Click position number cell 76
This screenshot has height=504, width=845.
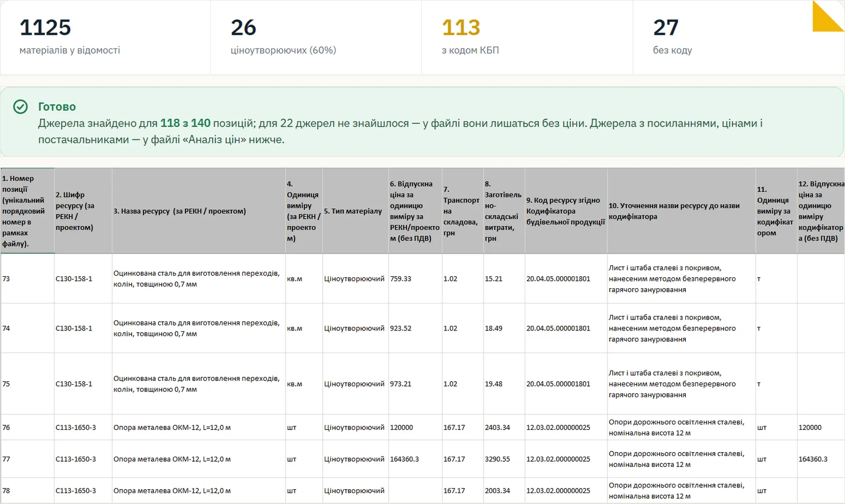(27, 427)
